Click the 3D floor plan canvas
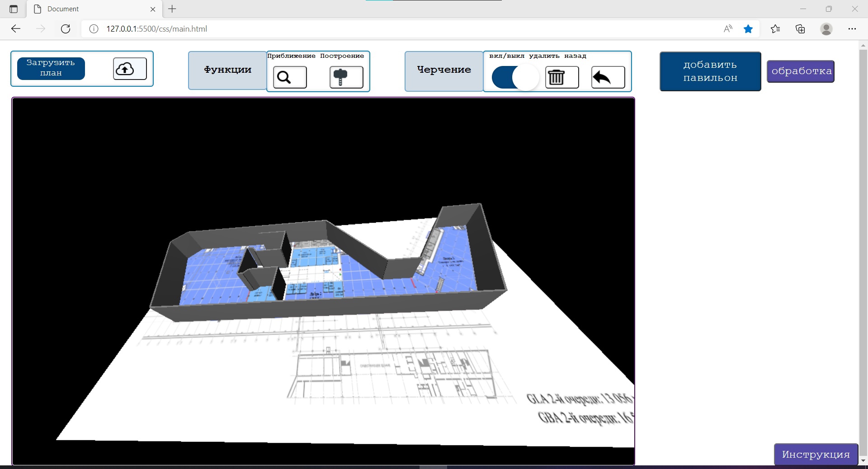The image size is (868, 469). click(x=323, y=280)
